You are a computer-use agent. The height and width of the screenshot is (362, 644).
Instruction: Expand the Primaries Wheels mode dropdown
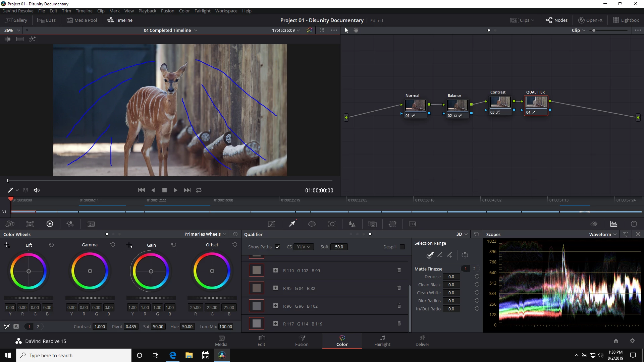205,234
